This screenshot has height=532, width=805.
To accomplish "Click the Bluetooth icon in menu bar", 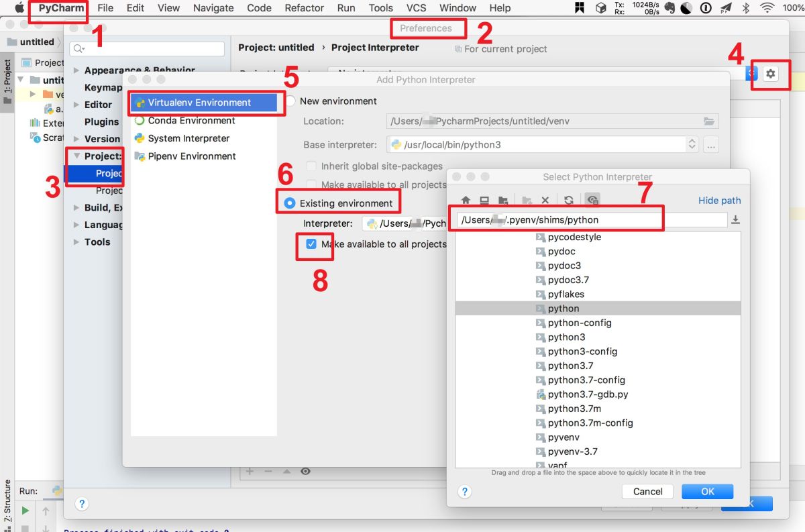I will tap(745, 8).
